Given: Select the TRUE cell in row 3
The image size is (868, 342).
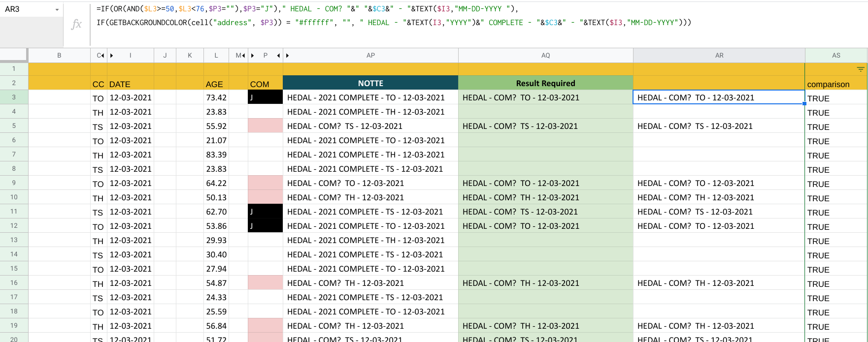Looking at the screenshot, I should pos(836,98).
